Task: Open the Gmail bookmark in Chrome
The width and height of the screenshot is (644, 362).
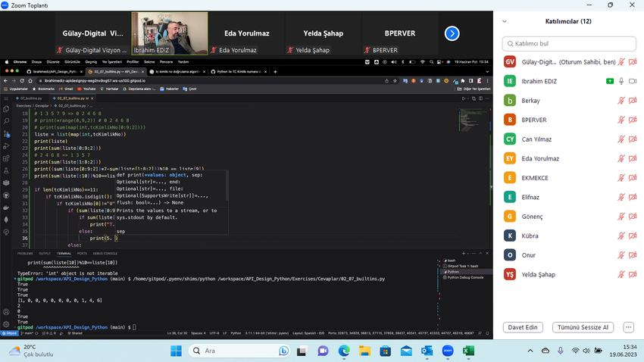Action: click(x=66, y=89)
